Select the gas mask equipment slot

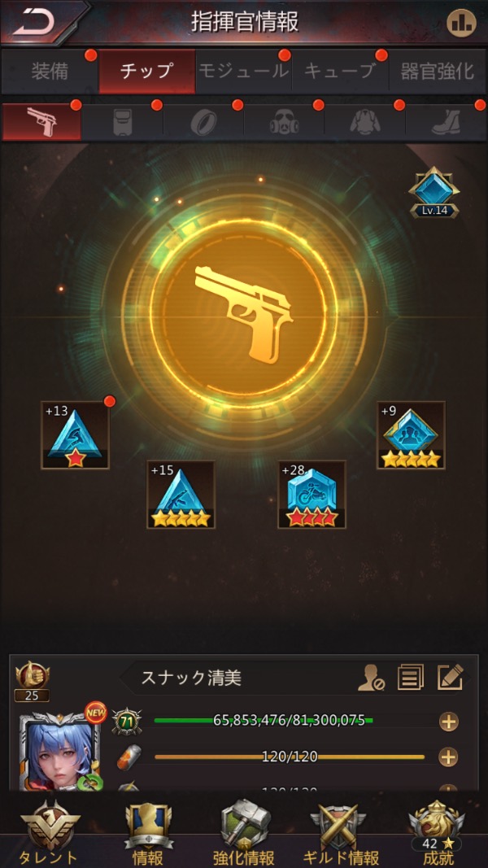(284, 122)
